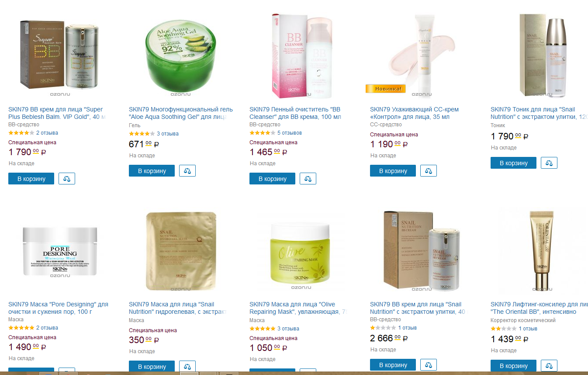588x375 pixels.
Task: Add Snail Nutrition toner to cart
Action: pos(513,163)
